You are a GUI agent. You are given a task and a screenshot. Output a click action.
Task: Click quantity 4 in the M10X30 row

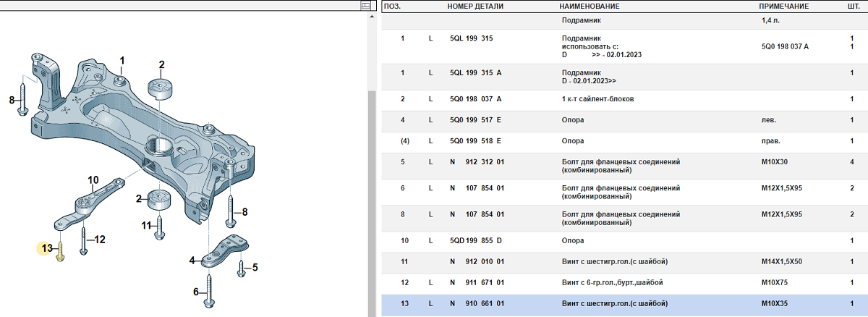(851, 162)
